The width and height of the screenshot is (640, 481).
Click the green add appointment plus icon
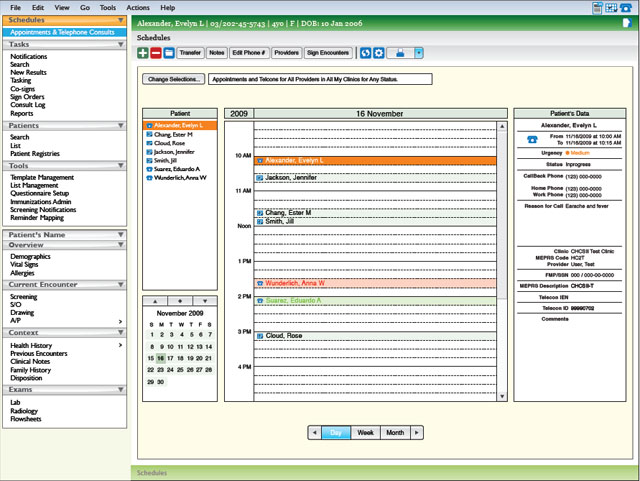tap(143, 53)
